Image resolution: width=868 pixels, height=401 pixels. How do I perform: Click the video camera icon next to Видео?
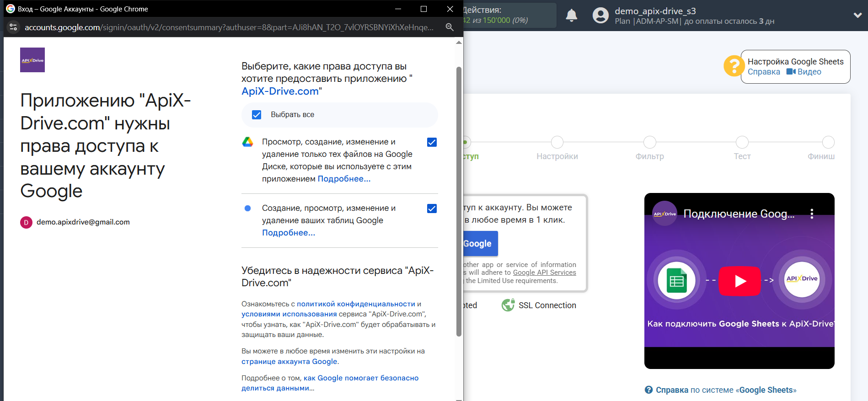tap(791, 72)
